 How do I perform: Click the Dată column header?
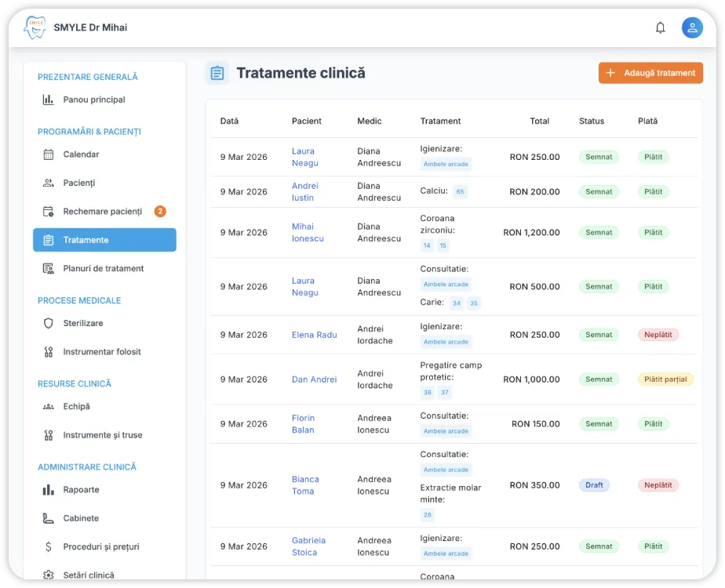click(229, 121)
